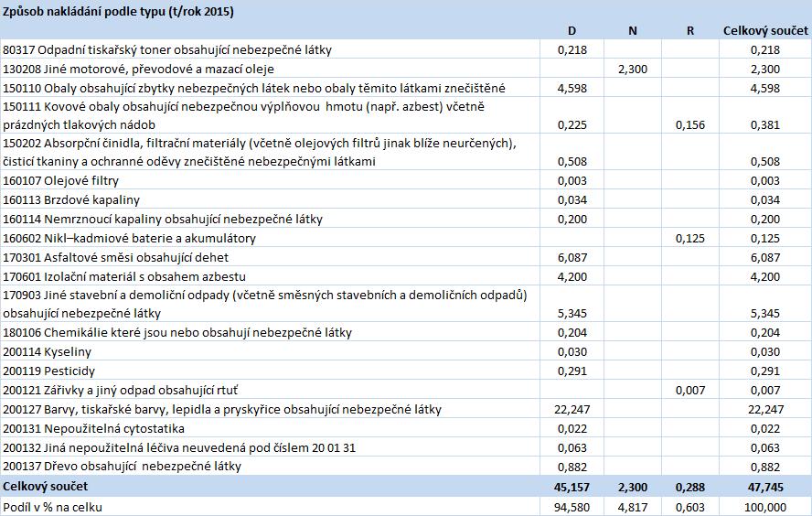Viewport: 812px width, 516px height.
Task: Select row '200137 Dřevo obsahující nebezpečné látky'
Action: (406, 466)
